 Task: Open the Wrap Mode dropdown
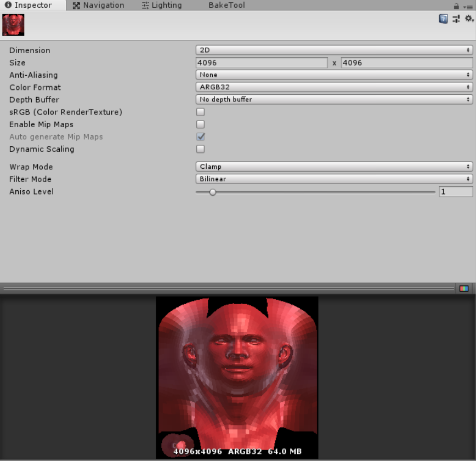[x=334, y=167]
